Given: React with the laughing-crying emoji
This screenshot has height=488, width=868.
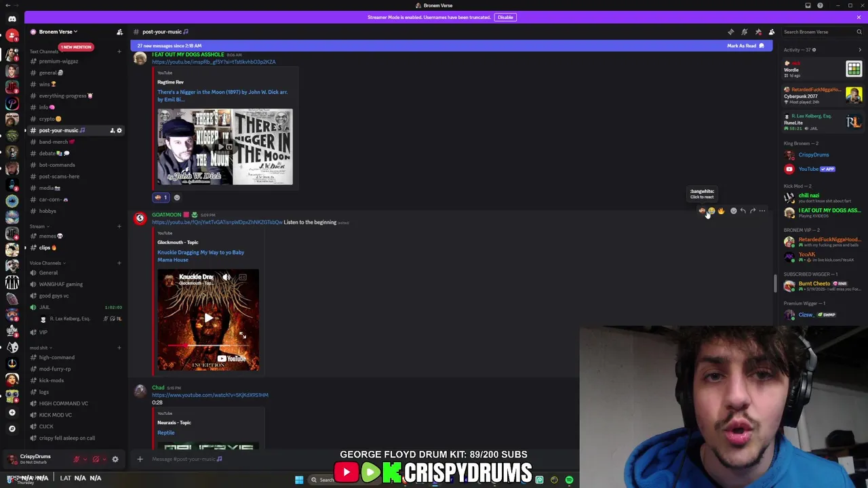Looking at the screenshot, I should pyautogui.click(x=711, y=211).
